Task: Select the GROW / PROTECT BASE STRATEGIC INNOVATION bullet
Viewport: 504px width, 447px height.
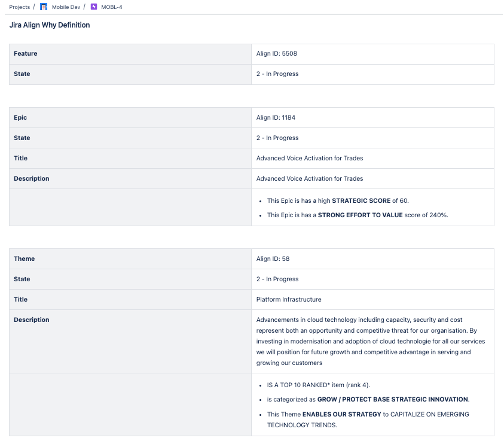Action: [x=368, y=399]
